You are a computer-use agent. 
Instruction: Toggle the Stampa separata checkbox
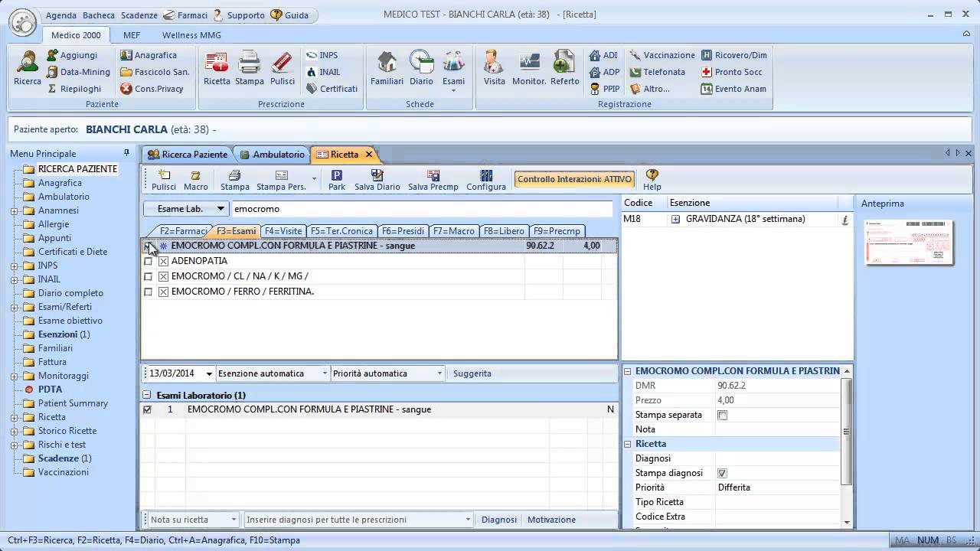click(x=722, y=415)
